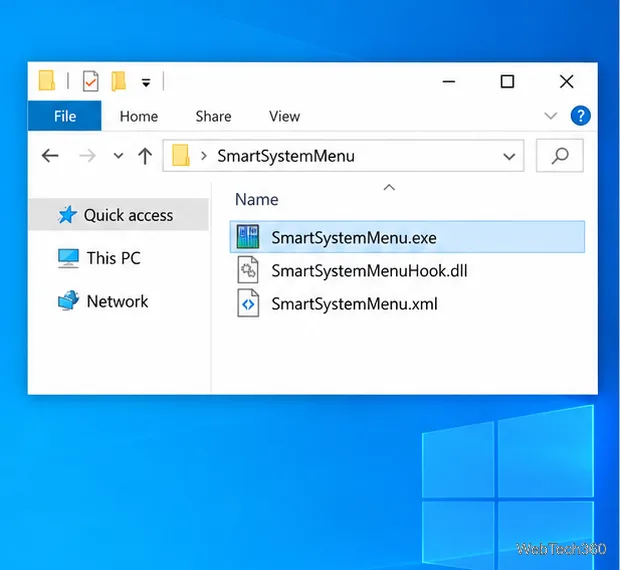Switch to the Share ribbon tab
Viewport: 620px width, 570px height.
214,117
